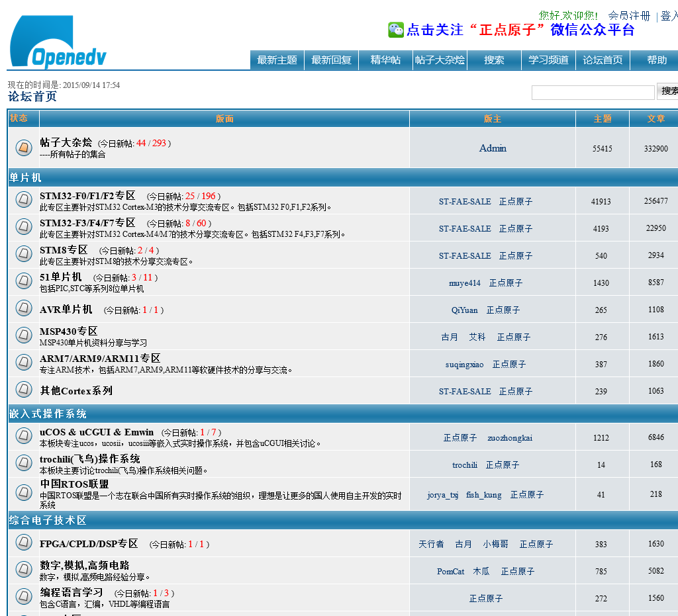
Task: Open the trochili(飞鸟)操作系统 board
Action: [90, 459]
